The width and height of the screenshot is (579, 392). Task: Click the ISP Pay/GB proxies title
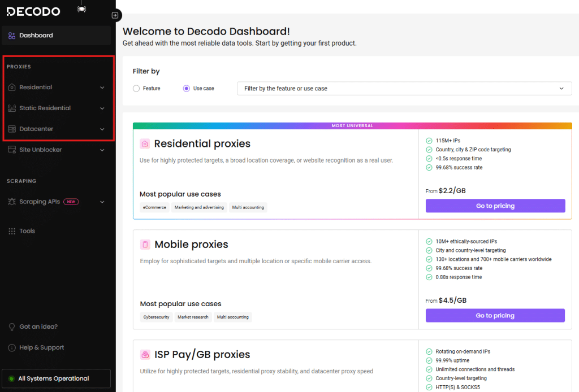(202, 355)
